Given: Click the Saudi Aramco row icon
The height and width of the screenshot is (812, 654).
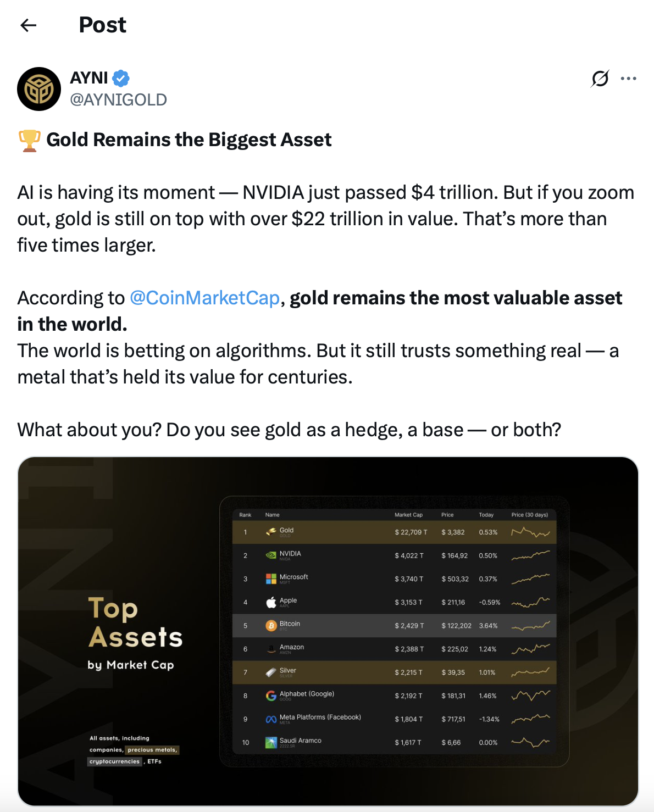Looking at the screenshot, I should coord(271,742).
